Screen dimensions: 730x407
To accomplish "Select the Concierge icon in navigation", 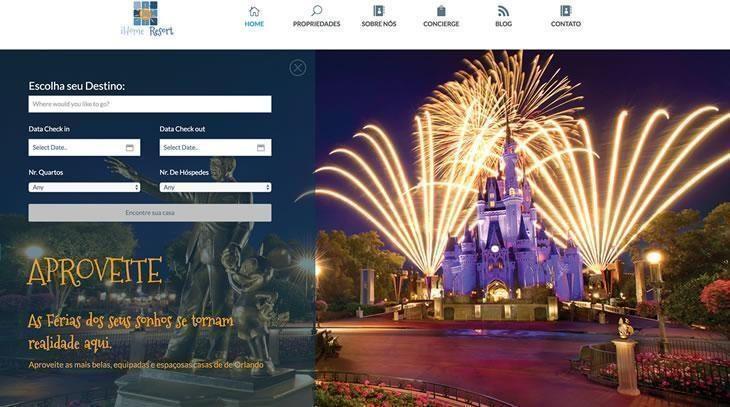I will pos(441,11).
